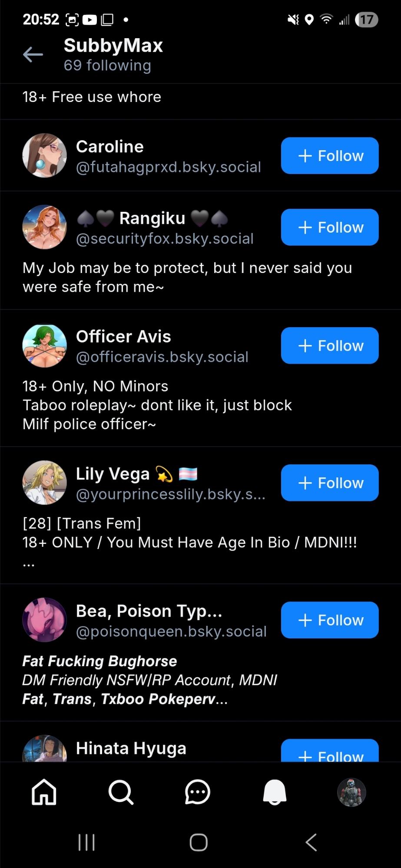This screenshot has width=401, height=868.
Task: Open own profile avatar in bottom bar
Action: (x=351, y=792)
